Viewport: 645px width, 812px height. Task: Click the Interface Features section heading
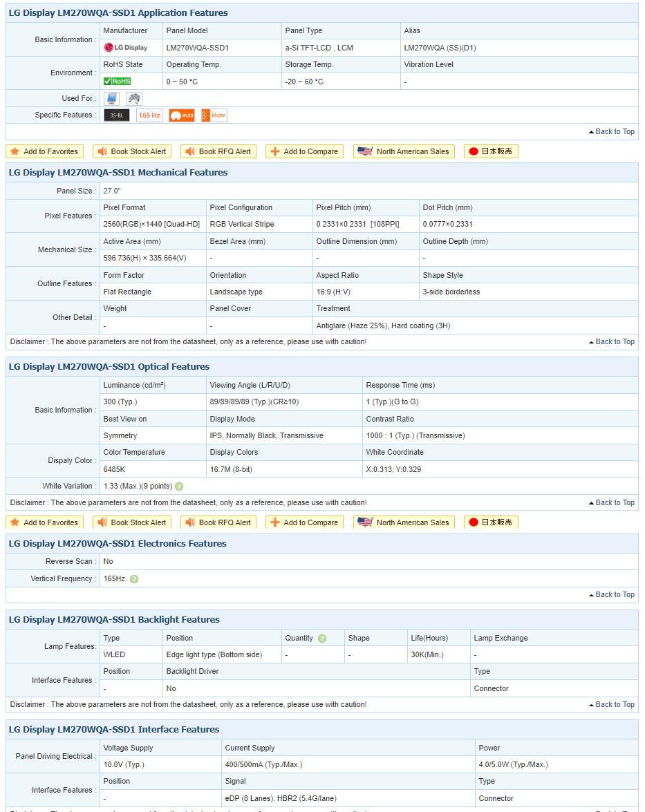coord(114,730)
